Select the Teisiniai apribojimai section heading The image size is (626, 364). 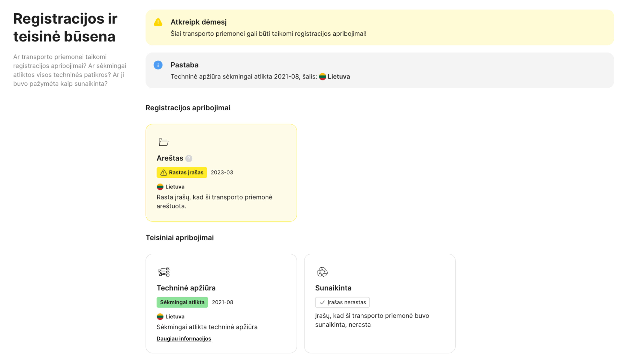click(x=180, y=237)
